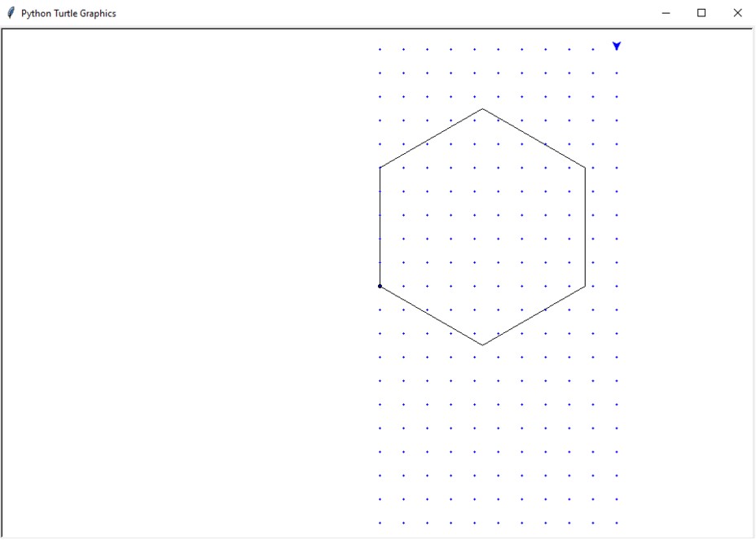
Task: Click the blue turtle arrow cursor
Action: click(617, 46)
